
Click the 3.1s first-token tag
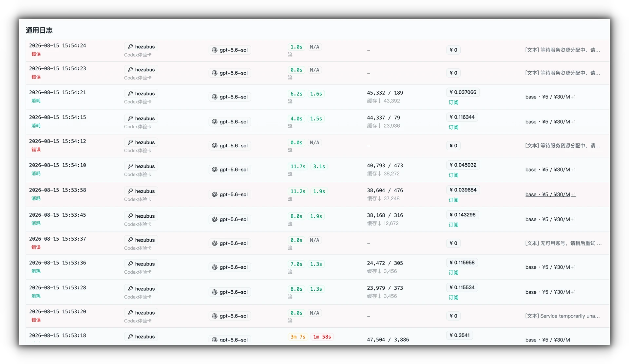[319, 166]
